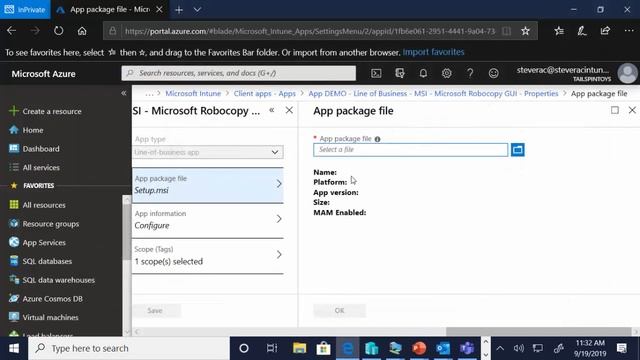The image size is (640, 360).
Task: Click the add notes pen icon
Action: coord(582,31)
